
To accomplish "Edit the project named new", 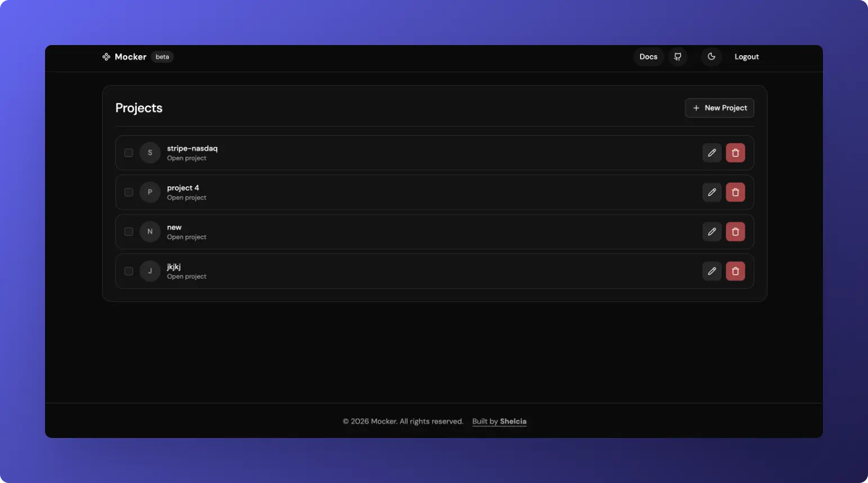I will click(712, 232).
